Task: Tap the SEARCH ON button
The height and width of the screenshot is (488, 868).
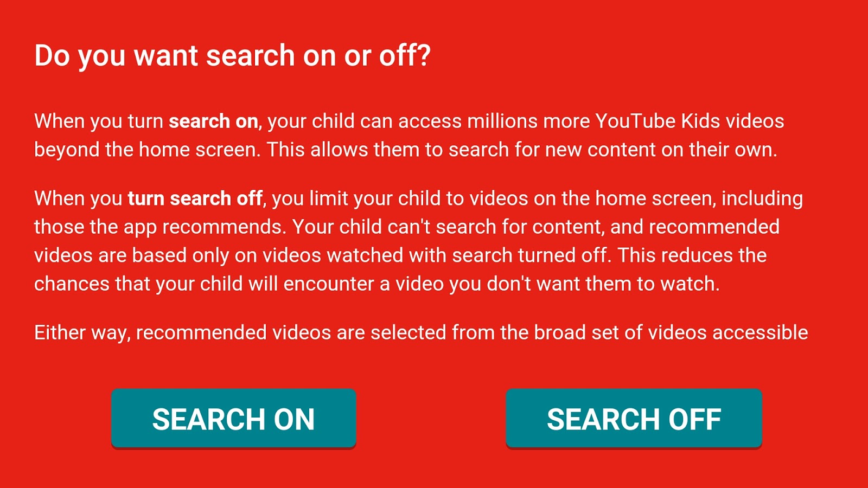Action: pos(234,419)
